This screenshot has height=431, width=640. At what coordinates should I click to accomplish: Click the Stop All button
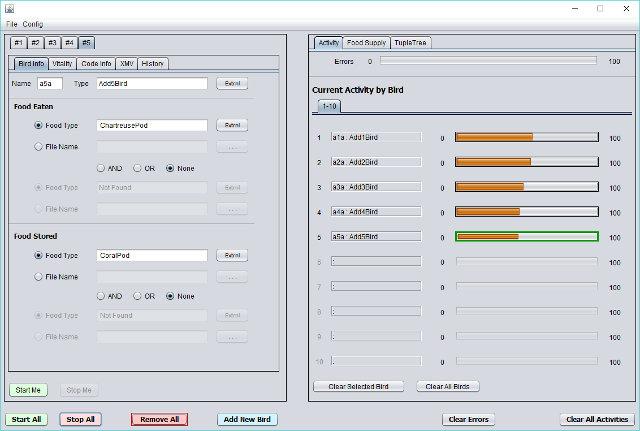[80, 419]
